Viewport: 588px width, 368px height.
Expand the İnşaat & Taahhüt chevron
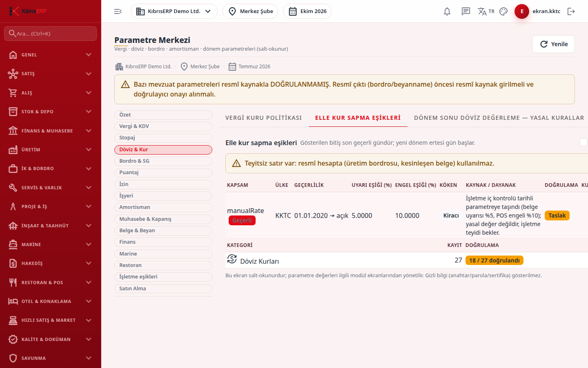[89, 226]
